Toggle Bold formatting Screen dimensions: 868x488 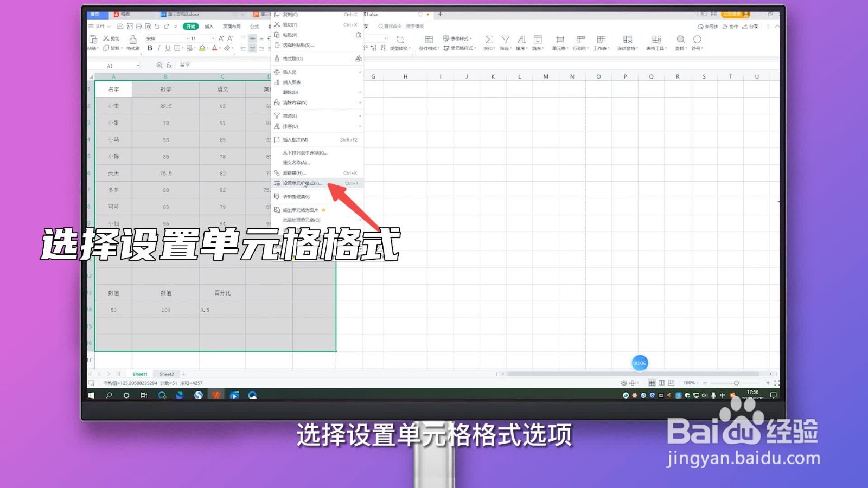(x=150, y=48)
